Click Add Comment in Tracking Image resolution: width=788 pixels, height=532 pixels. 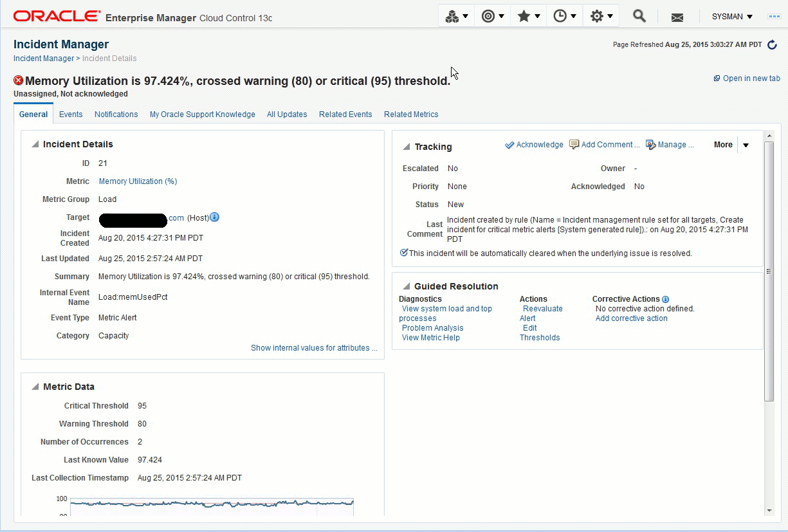(605, 145)
